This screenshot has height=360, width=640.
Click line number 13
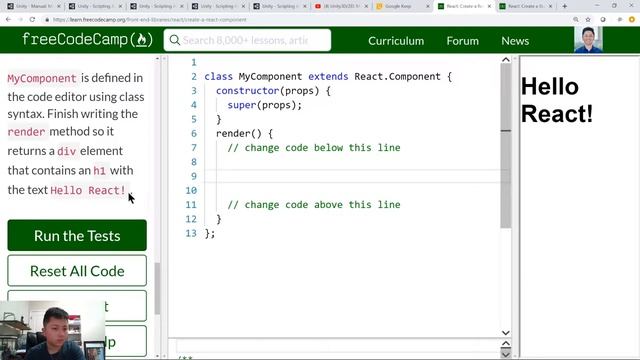click(x=191, y=233)
